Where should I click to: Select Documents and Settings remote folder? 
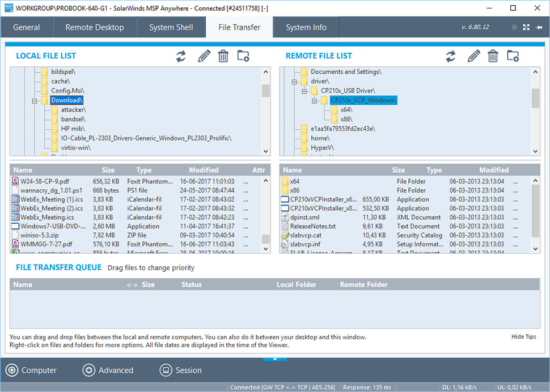(346, 72)
